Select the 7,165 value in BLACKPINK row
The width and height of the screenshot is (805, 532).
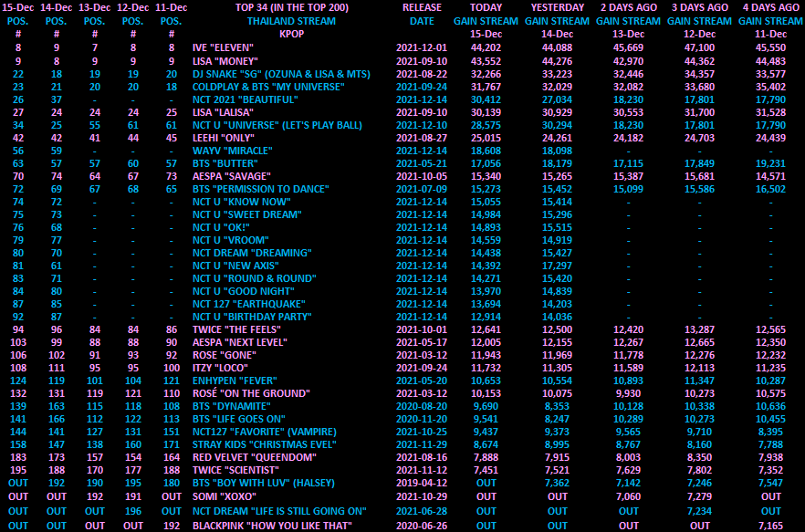[x=770, y=526]
